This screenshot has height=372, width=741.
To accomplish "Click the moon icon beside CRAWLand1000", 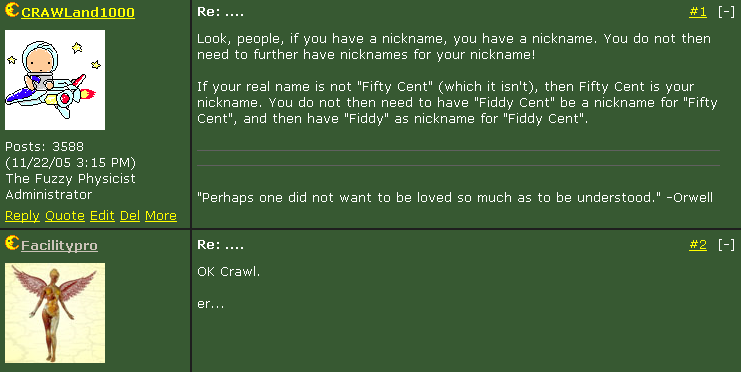I will (12, 9).
